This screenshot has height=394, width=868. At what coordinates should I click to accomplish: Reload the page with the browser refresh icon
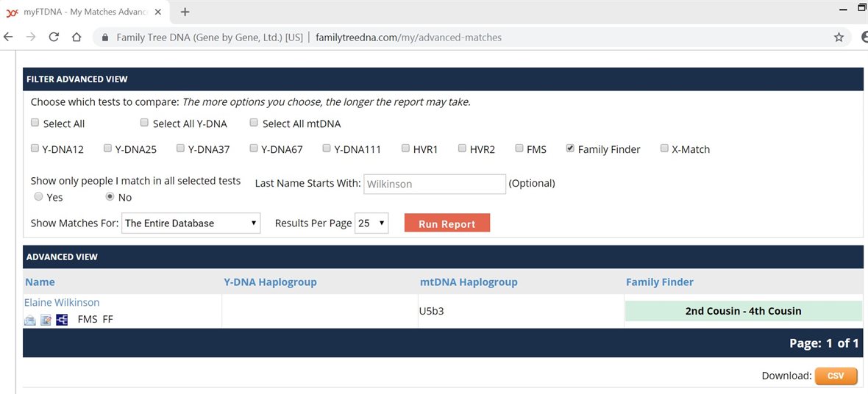[x=54, y=37]
